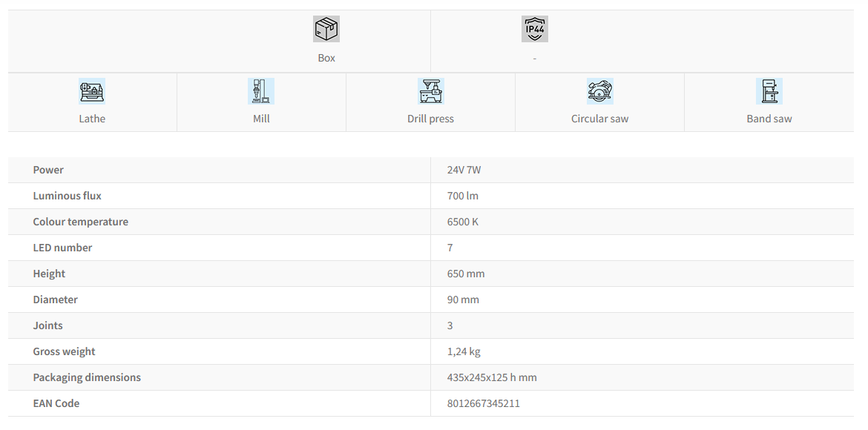
Task: Click the Lathe label text
Action: pos(92,119)
